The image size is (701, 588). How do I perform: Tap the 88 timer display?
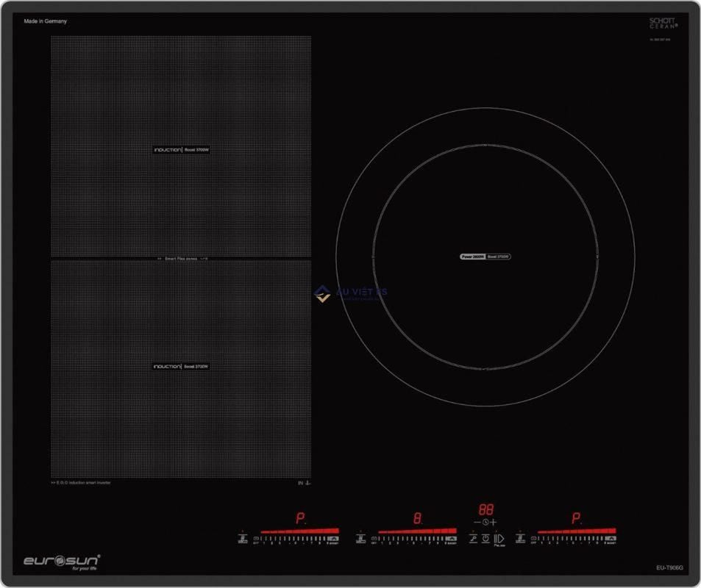point(485,509)
